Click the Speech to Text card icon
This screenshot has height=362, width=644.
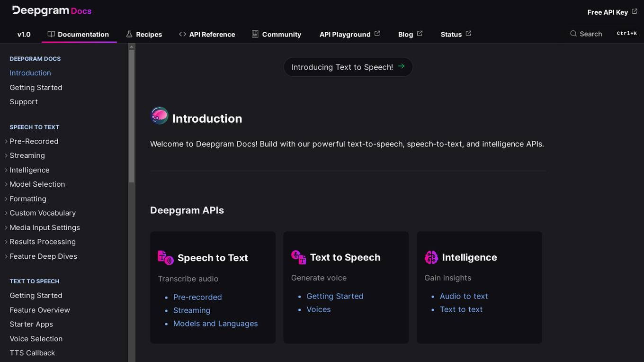[x=165, y=258]
